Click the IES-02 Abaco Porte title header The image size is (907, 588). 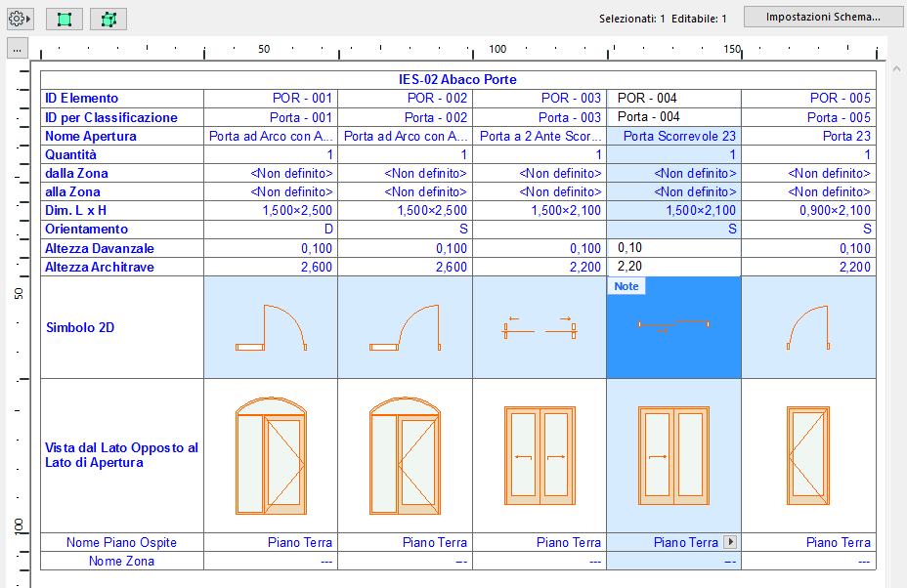coord(455,79)
